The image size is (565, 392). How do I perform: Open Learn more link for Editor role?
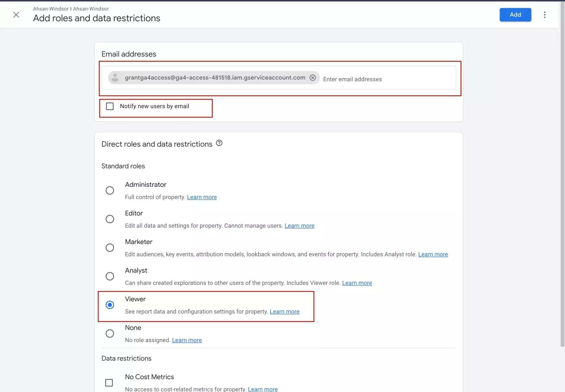point(299,226)
